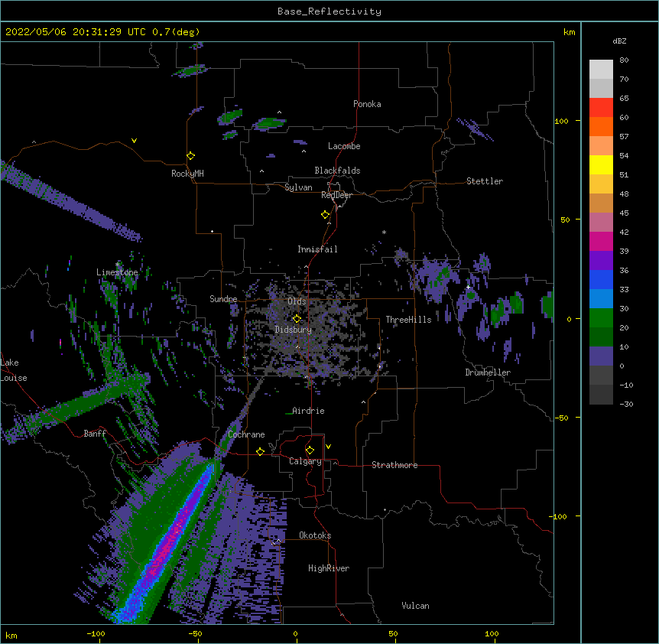Screen dimensions: 659x644
Task: Pick the mauve pink 42-45 dBZ legend swatch
Action: click(x=601, y=222)
